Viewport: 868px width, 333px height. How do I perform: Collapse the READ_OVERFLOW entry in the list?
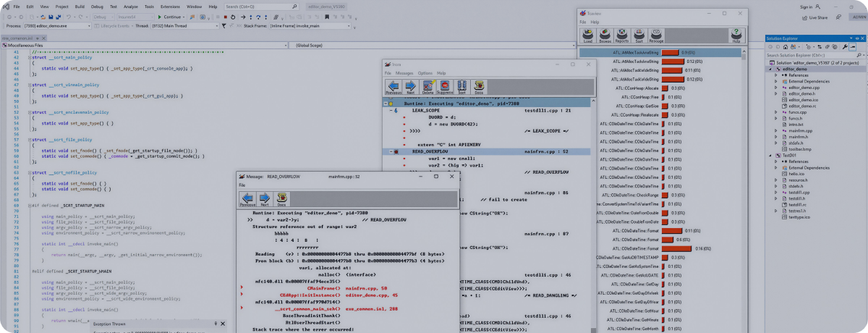(391, 152)
